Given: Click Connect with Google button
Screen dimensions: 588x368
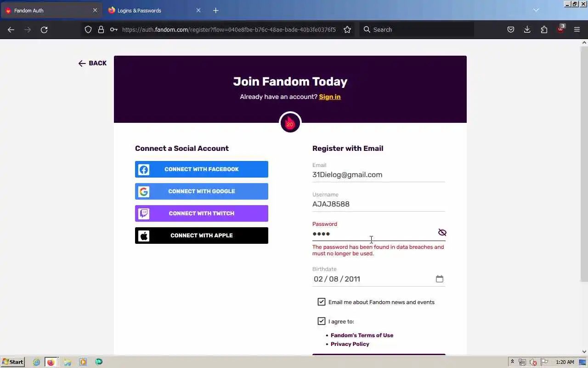Looking at the screenshot, I should [202, 191].
